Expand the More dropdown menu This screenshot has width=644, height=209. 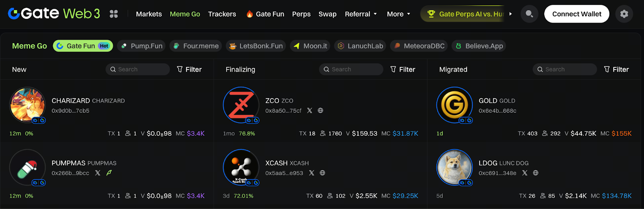pyautogui.click(x=398, y=14)
